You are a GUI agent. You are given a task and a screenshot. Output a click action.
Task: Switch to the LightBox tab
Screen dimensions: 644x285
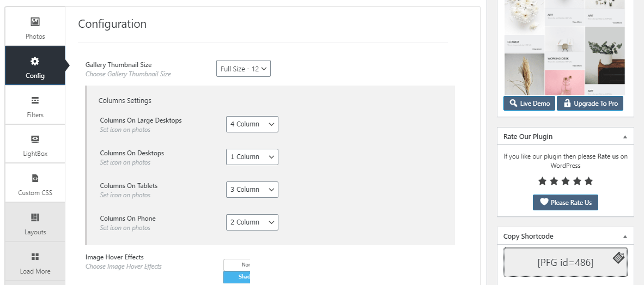[35, 144]
